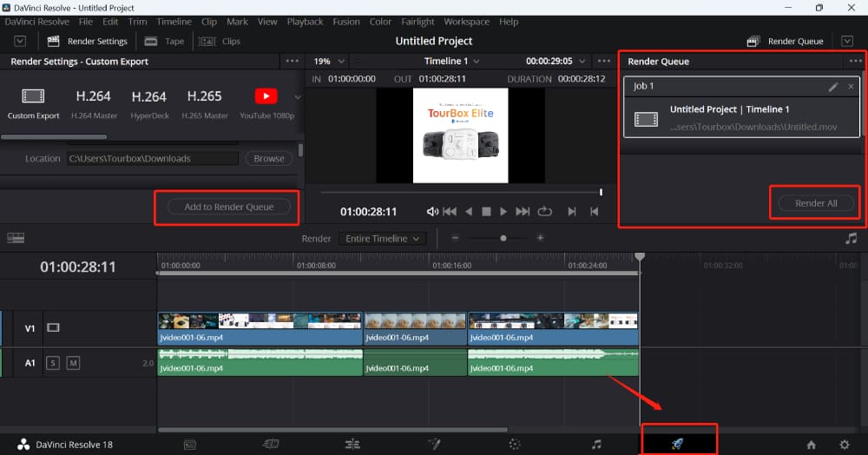
Task: Click the timeline playhead marker
Action: pyautogui.click(x=640, y=257)
